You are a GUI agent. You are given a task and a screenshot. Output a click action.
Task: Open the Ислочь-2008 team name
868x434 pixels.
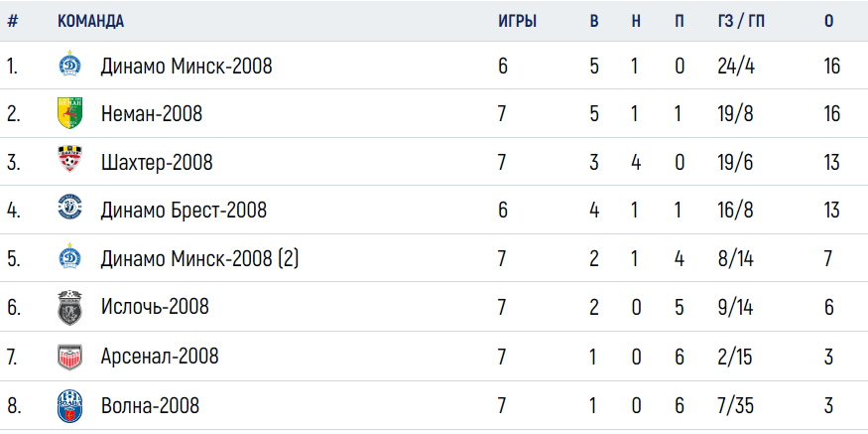[155, 306]
